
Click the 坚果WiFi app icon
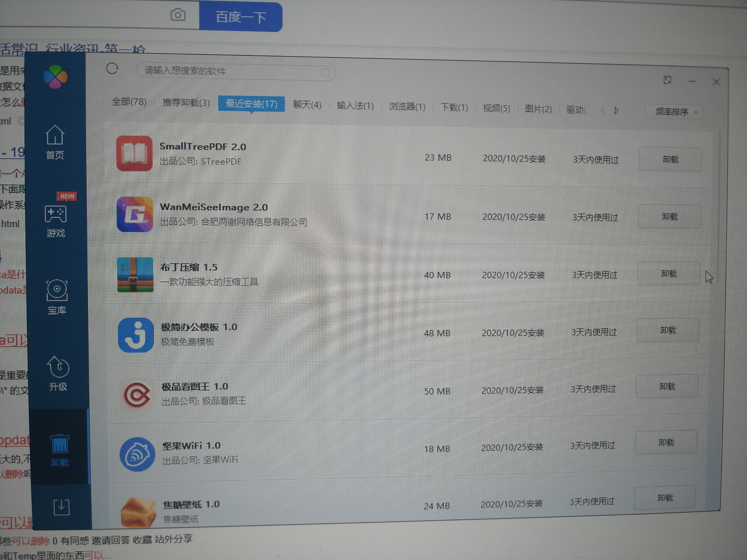click(x=137, y=454)
